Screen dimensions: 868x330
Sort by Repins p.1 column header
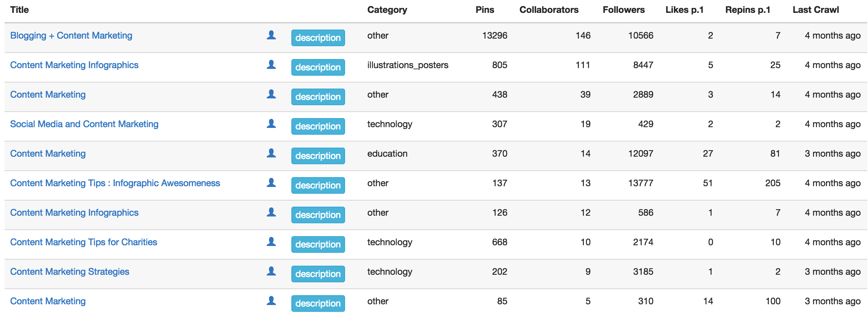tap(748, 10)
